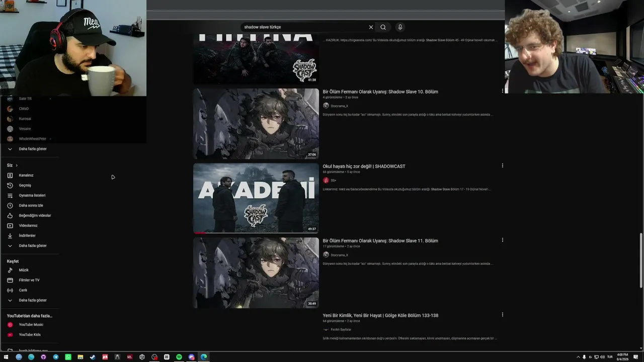
Task: Play the Shadow Slave 11. Bölüm thumbnail
Action: tap(256, 273)
